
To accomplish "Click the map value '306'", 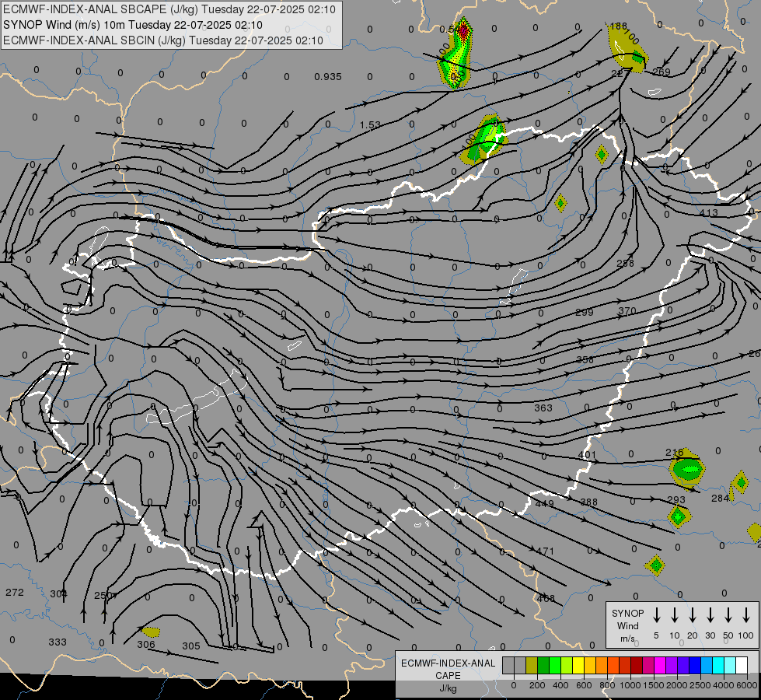I will pos(145,644).
